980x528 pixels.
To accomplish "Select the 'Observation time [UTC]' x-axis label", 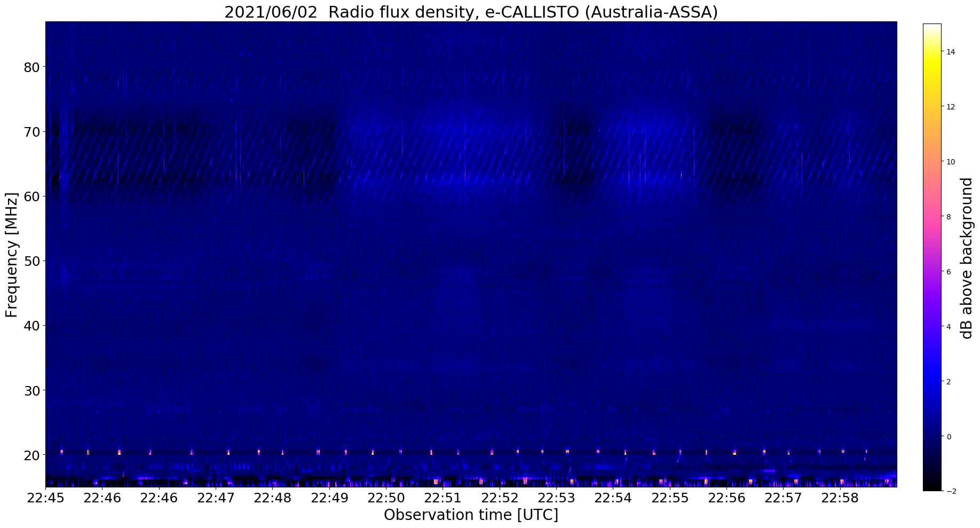I will click(471, 515).
